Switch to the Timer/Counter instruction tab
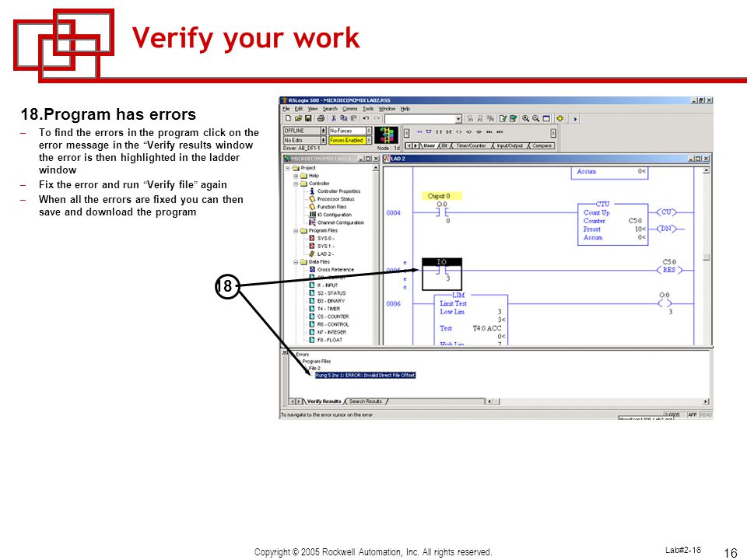747x560 pixels. click(x=472, y=145)
